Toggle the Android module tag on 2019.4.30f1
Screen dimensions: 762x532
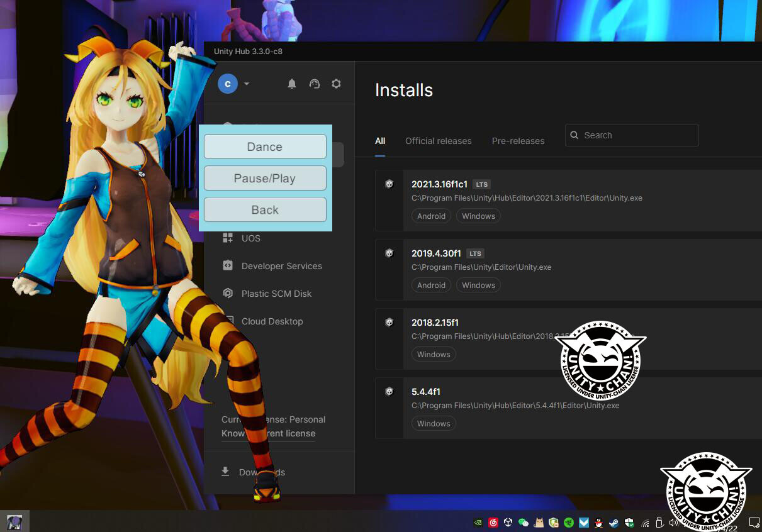click(431, 285)
